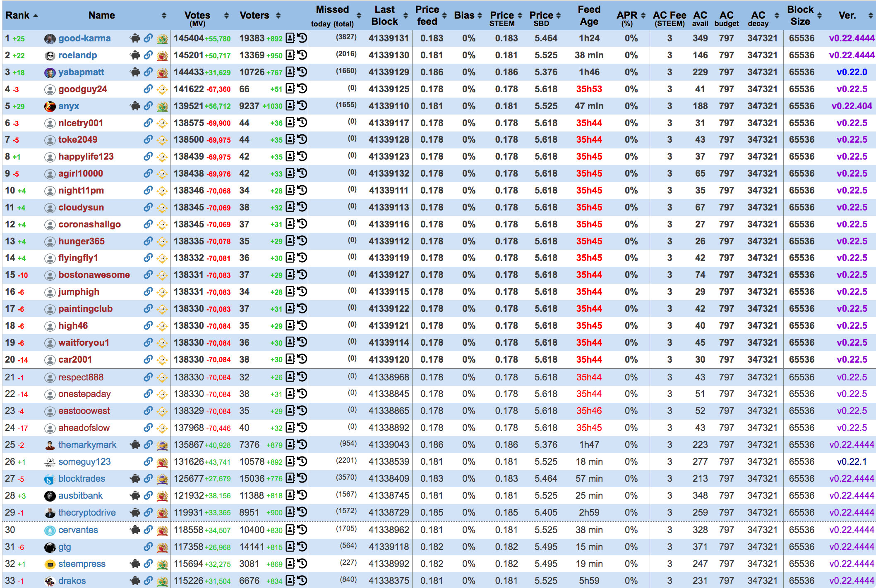This screenshot has height=588, width=876.
Task: Click the badge icon next to steempress
Action: 162,564
